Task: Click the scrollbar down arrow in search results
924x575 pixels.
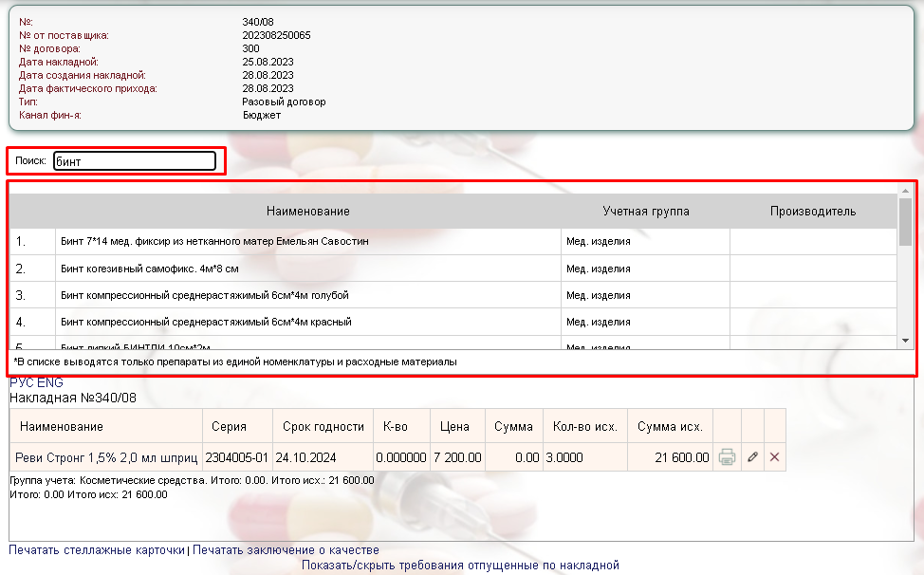Action: [905, 341]
